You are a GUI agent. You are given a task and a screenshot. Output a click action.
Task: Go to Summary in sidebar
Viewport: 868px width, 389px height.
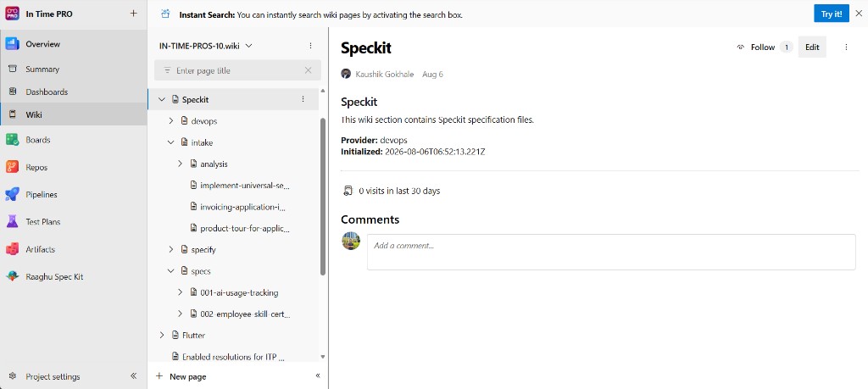coord(42,69)
